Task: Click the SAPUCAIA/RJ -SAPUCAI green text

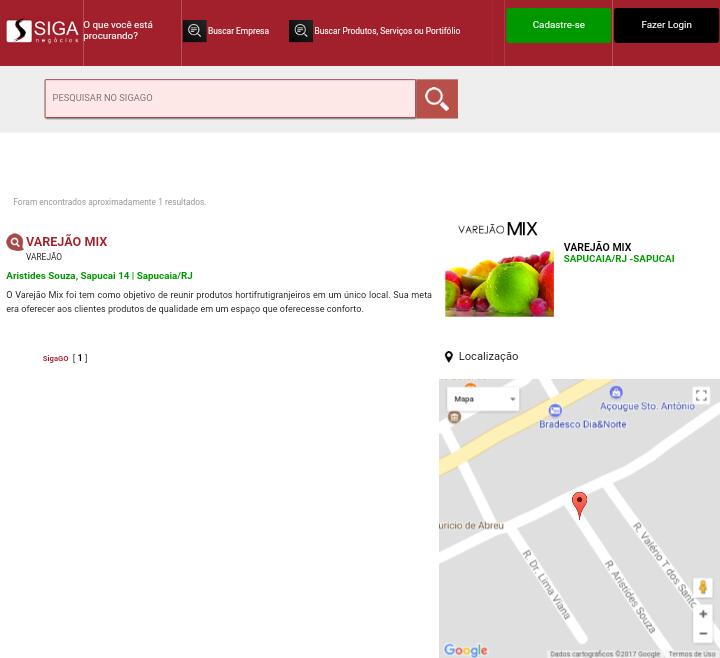Action: tap(619, 259)
